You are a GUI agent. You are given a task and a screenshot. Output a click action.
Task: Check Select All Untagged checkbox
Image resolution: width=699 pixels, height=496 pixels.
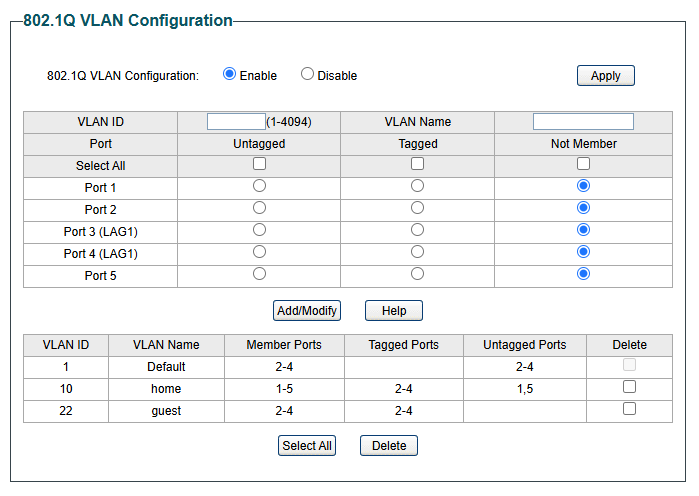click(259, 164)
